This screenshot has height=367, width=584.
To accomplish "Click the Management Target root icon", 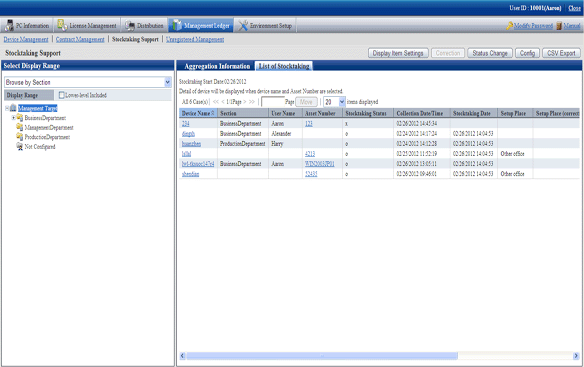I will coord(13,108).
